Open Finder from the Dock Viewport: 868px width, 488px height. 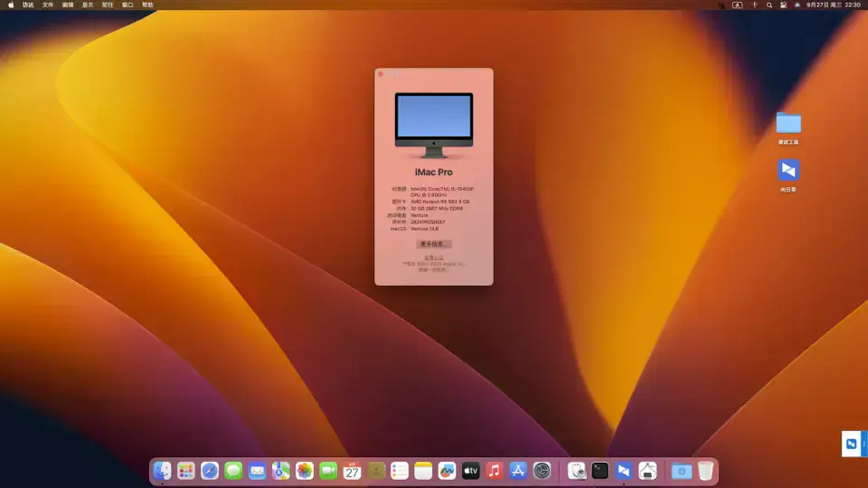coord(162,471)
